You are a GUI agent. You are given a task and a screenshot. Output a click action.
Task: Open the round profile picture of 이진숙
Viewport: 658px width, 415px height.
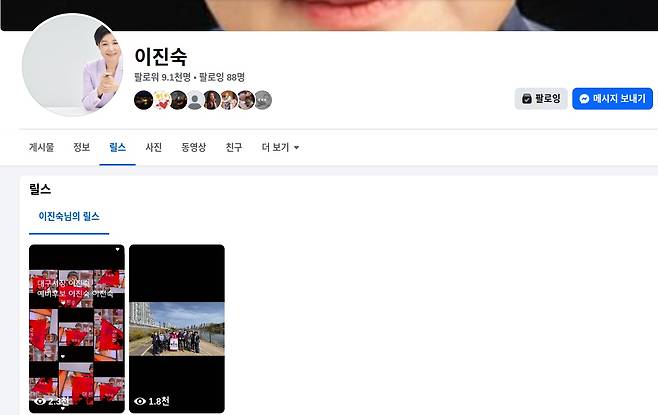coord(73,65)
